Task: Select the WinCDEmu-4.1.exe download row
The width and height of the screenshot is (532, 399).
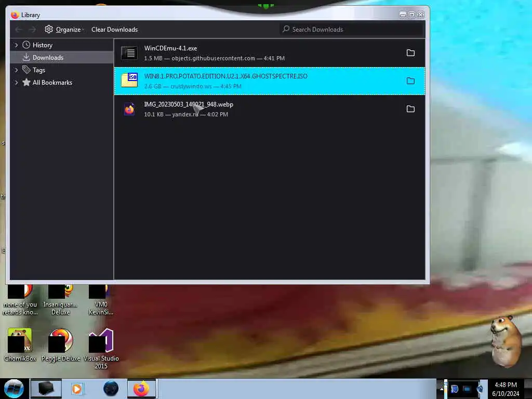Action: click(270, 53)
